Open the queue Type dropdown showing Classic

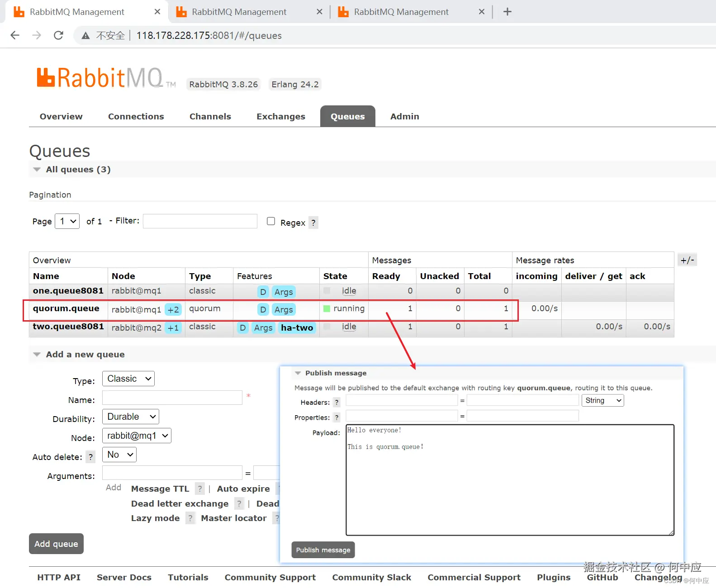pyautogui.click(x=128, y=379)
